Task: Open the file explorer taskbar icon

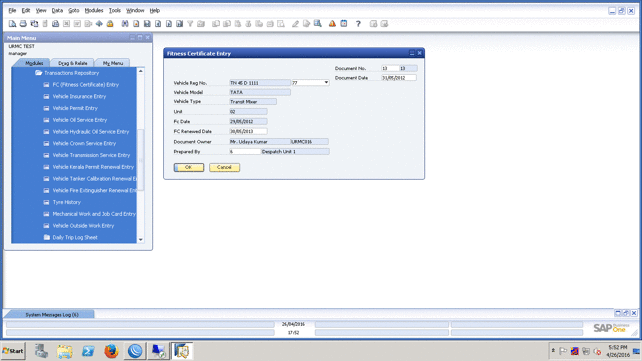Action: (64, 351)
